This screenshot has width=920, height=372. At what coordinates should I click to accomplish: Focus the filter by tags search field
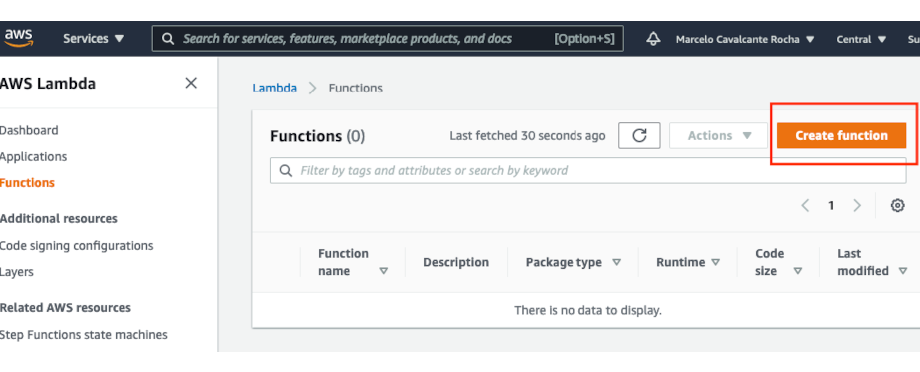588,171
